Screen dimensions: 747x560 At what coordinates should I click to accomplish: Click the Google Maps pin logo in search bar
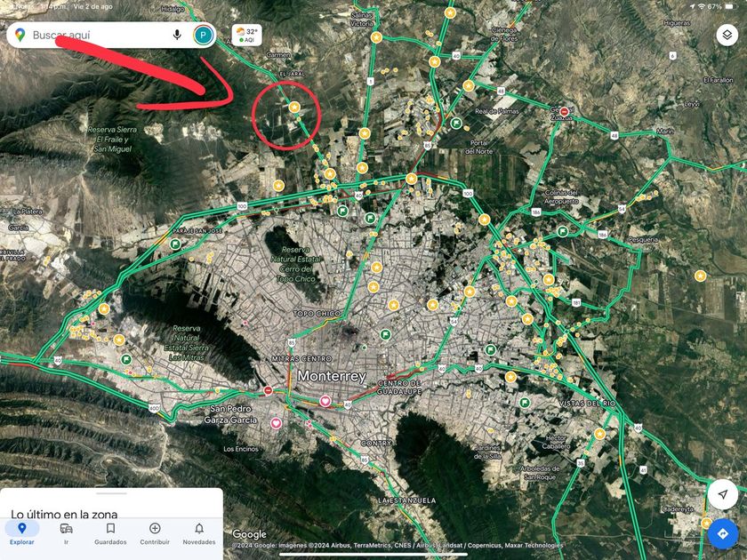[x=20, y=35]
